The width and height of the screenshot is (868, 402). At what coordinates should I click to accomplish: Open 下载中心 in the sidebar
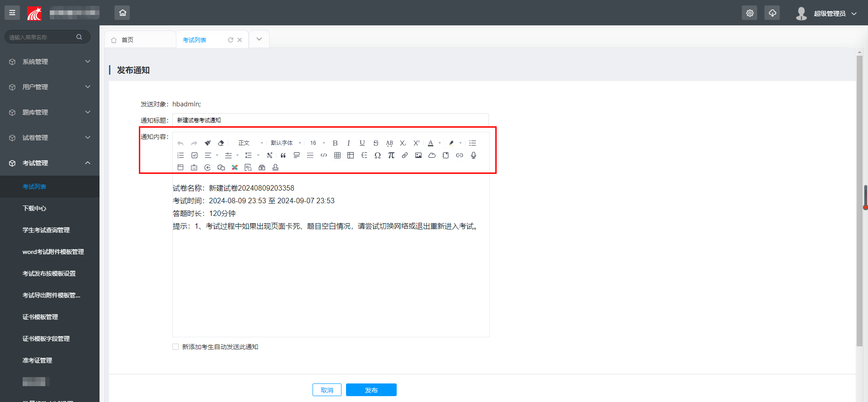34,208
